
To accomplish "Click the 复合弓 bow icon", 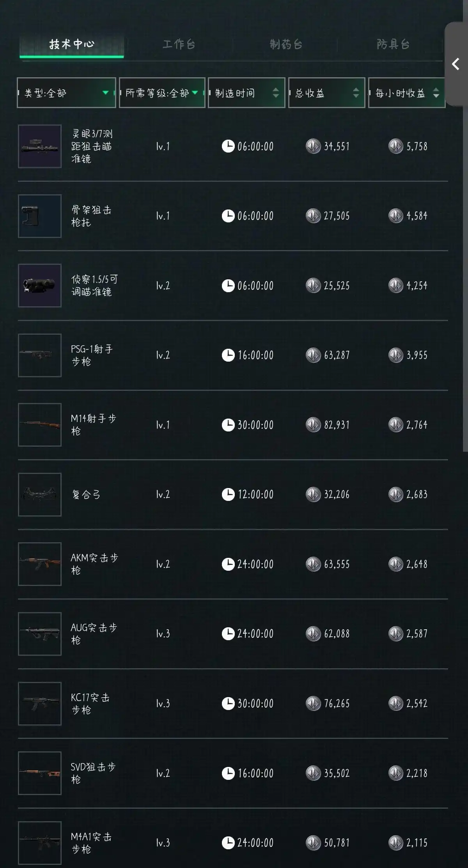I will tap(40, 494).
